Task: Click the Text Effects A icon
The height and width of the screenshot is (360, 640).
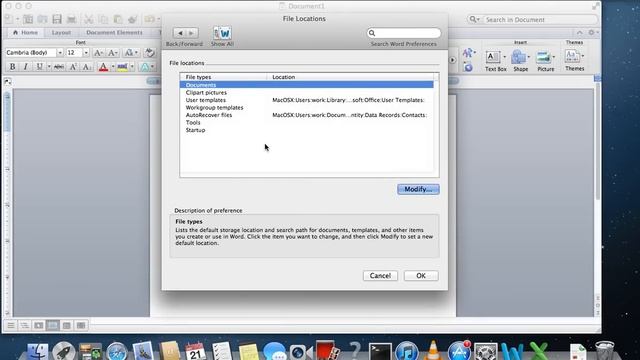Action: pos(144,67)
